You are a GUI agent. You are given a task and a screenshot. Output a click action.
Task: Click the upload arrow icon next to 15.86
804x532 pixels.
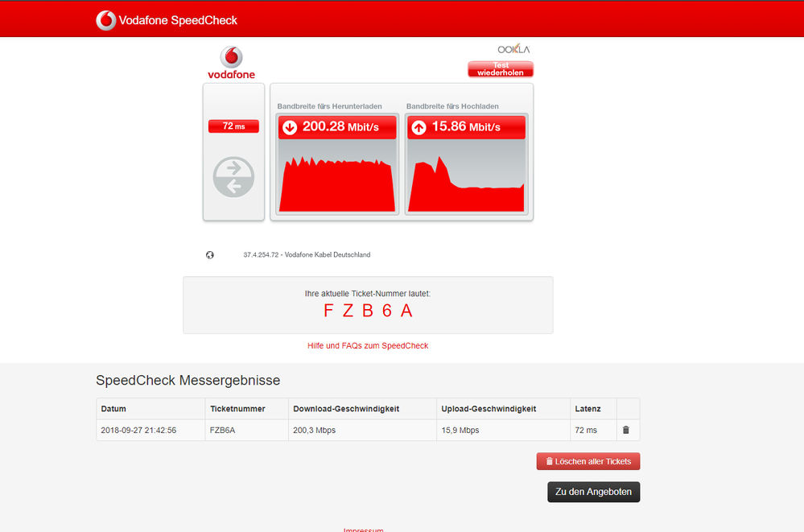click(x=419, y=127)
